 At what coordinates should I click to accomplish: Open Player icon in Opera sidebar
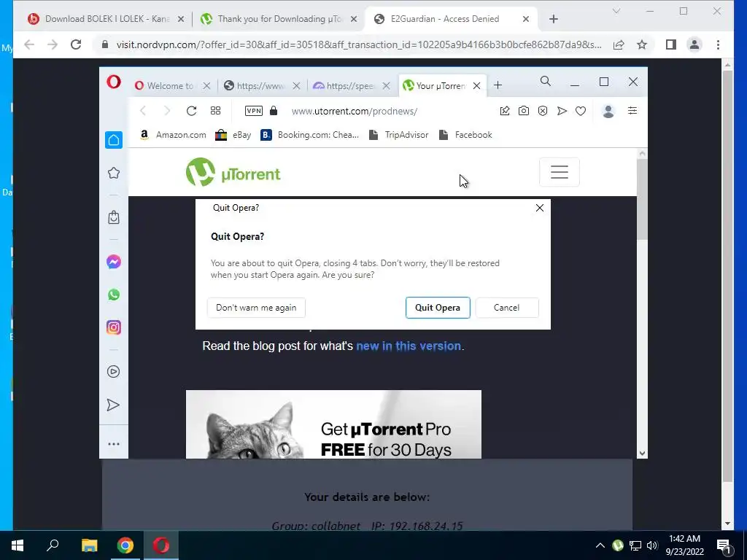pyautogui.click(x=113, y=371)
